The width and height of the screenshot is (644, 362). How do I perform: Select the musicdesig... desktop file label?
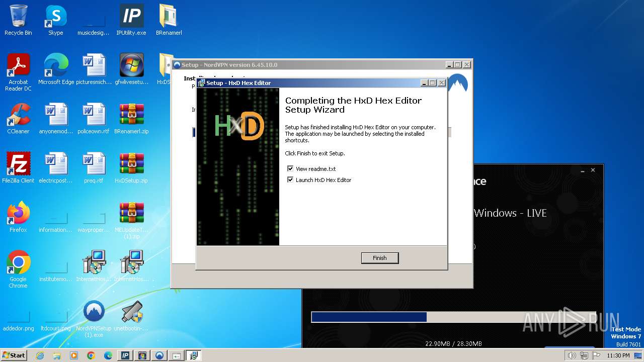tap(94, 33)
